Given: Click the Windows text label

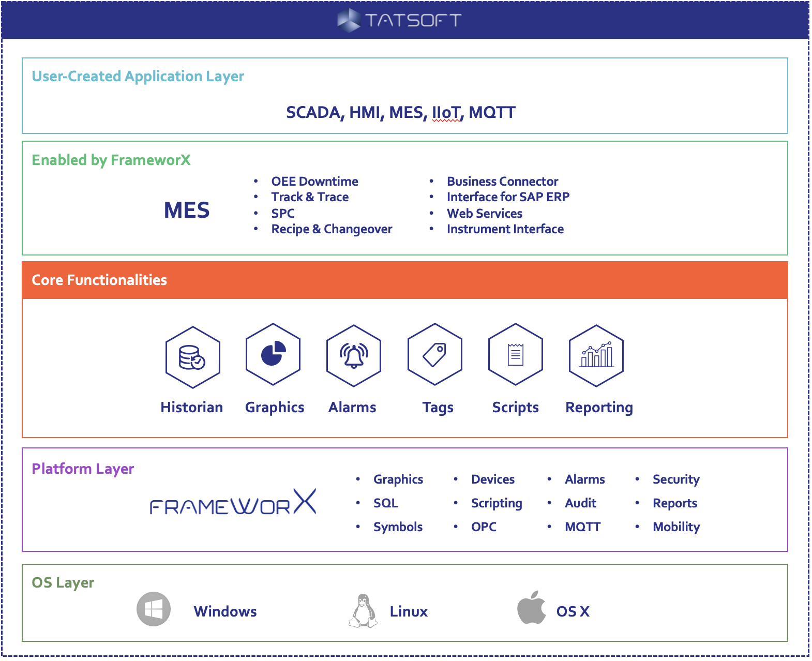Looking at the screenshot, I should [x=225, y=611].
